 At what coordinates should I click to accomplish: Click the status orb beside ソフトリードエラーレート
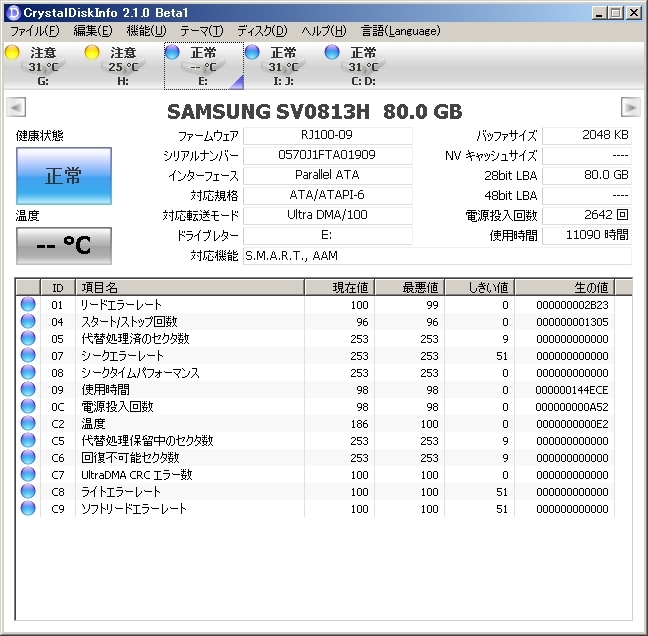tap(28, 509)
